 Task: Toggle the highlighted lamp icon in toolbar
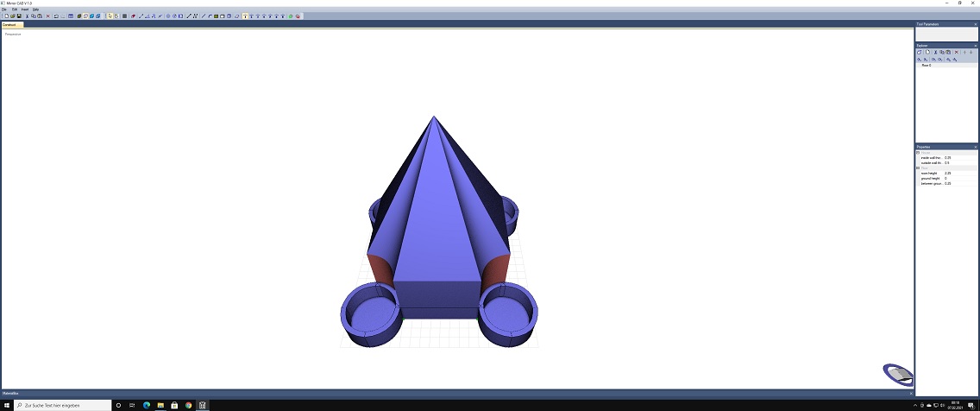click(x=246, y=16)
